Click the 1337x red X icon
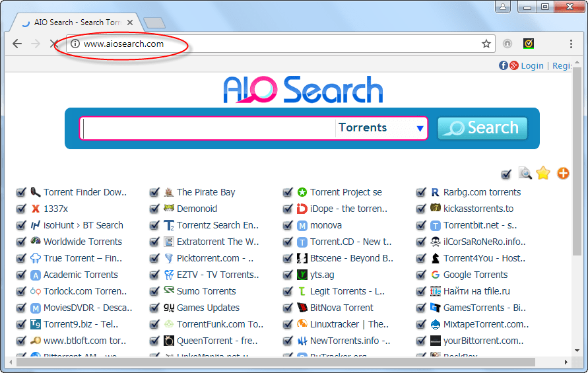The width and height of the screenshot is (588, 373). (x=36, y=209)
